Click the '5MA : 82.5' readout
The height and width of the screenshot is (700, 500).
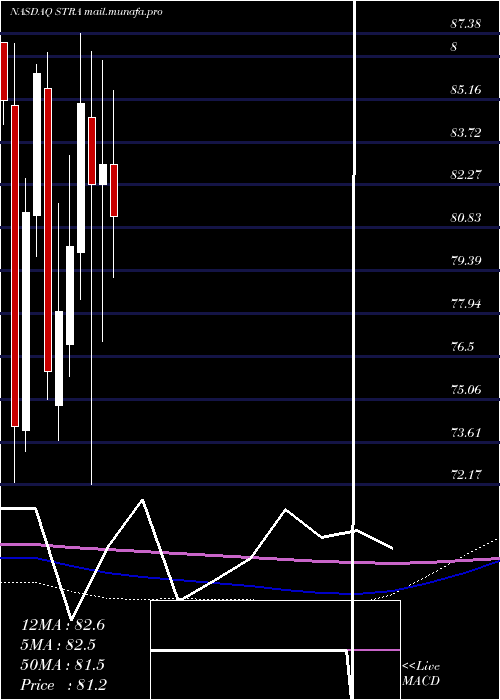[58, 645]
